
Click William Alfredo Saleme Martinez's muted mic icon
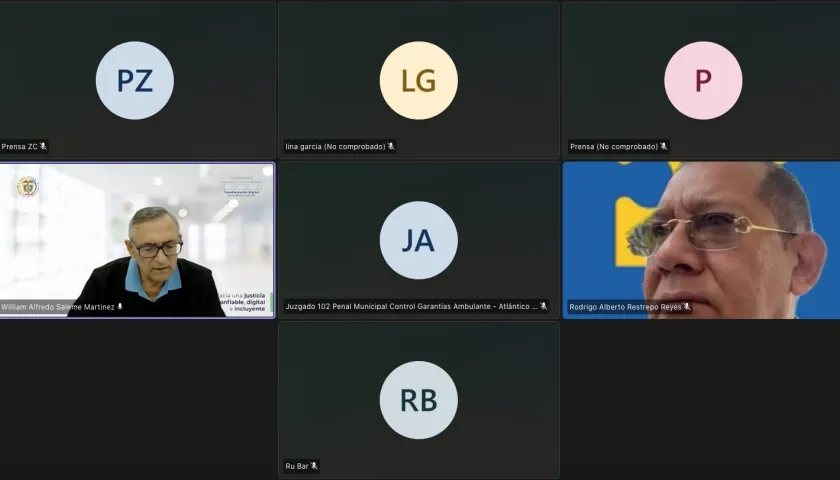tap(120, 307)
